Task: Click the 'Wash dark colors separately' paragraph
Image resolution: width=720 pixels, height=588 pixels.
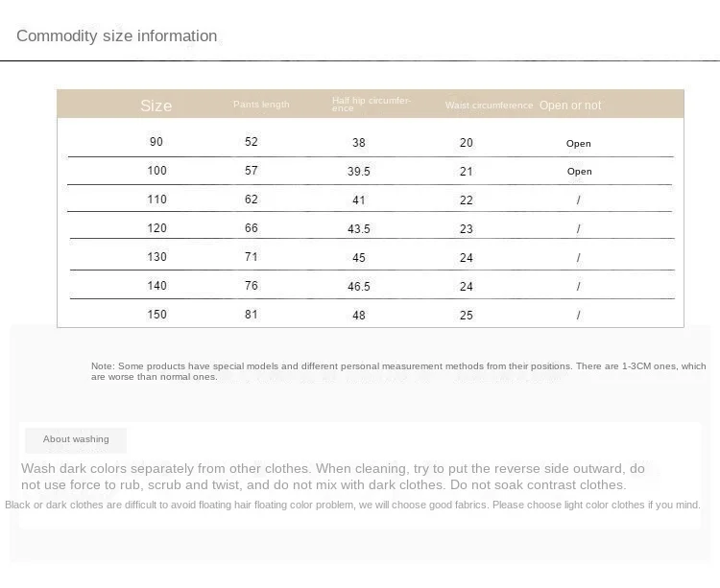Action: [x=333, y=477]
